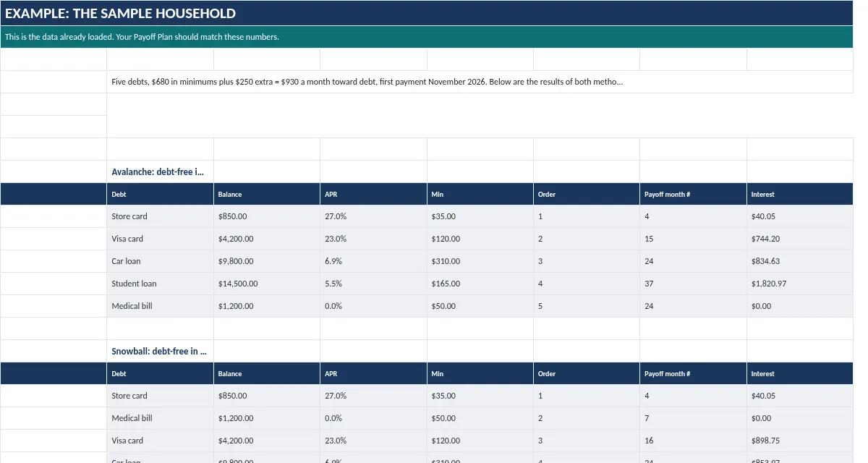Select the "Five debts, $680 in minimums" description cell
Viewport: 868px width, 463px height.
click(480, 82)
